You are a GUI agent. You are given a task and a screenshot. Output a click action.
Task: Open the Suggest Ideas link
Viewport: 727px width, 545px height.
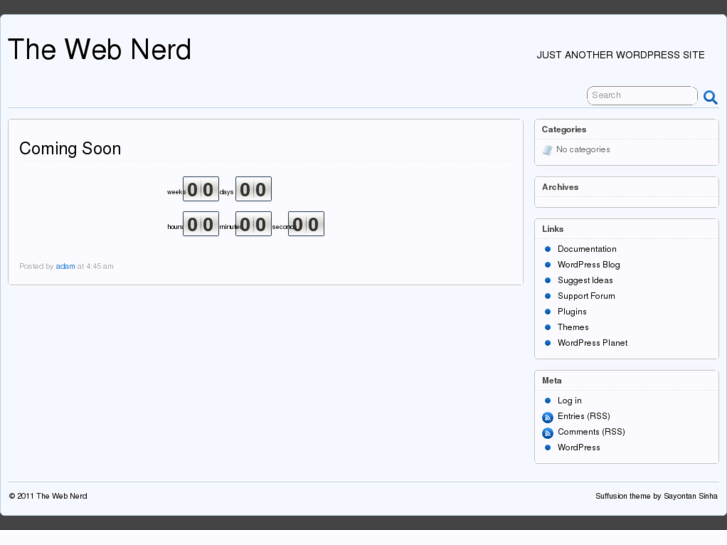click(x=585, y=280)
